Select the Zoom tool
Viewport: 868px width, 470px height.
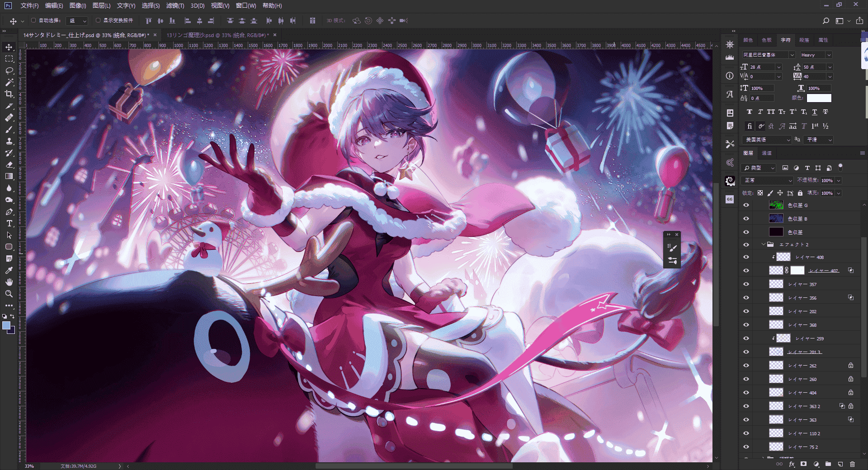pos(9,294)
